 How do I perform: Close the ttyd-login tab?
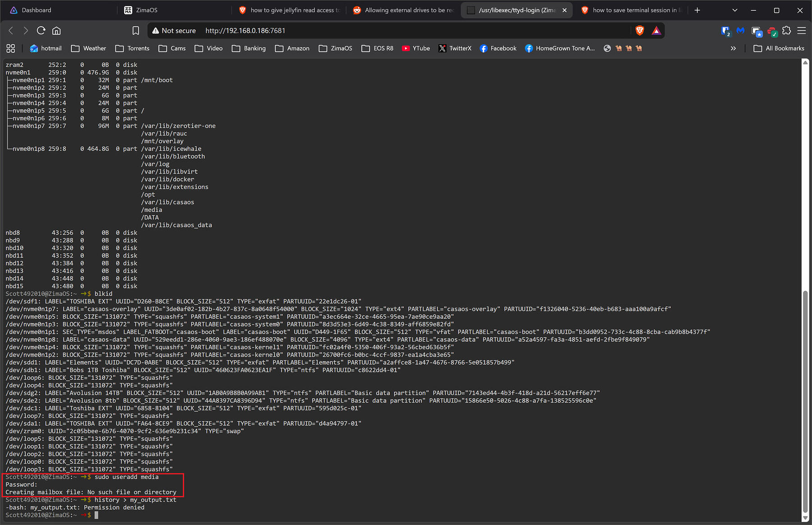[564, 10]
